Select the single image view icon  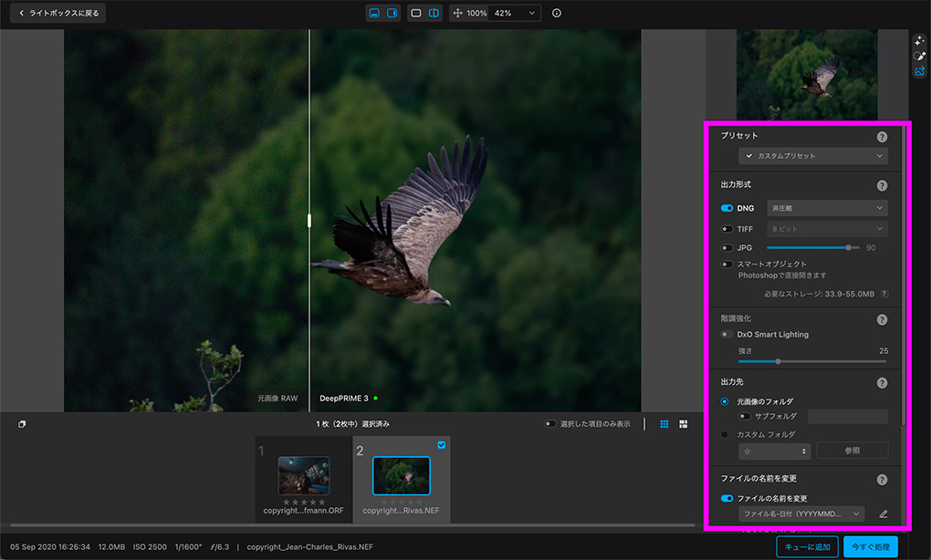(x=416, y=14)
